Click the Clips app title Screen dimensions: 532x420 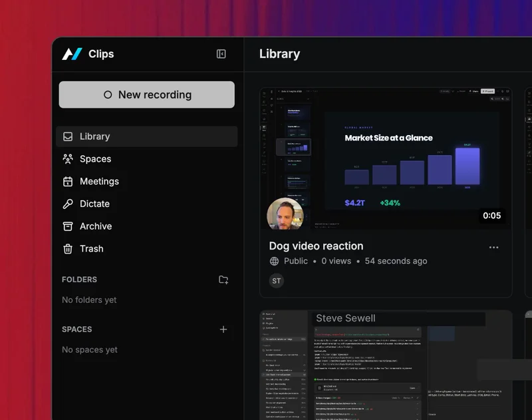tap(101, 54)
